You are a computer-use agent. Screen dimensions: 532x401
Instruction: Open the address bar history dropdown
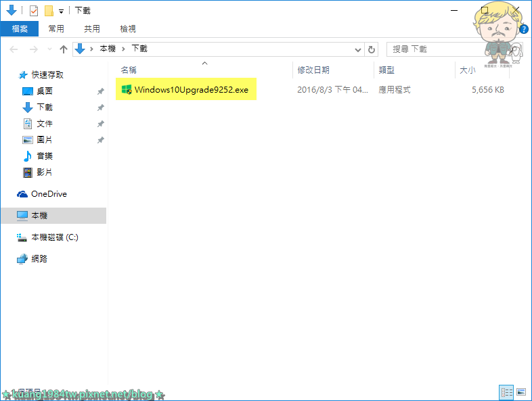[357, 50]
